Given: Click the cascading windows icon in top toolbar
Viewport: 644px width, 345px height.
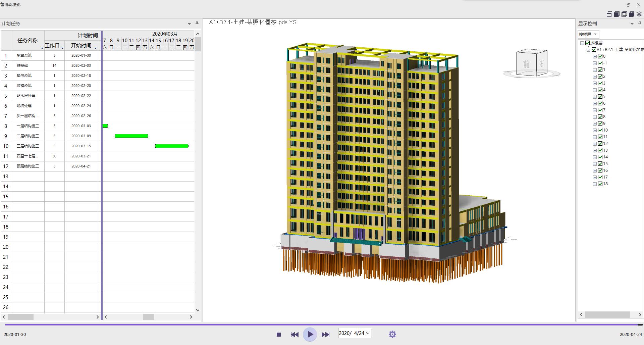Looking at the screenshot, I should [x=609, y=14].
